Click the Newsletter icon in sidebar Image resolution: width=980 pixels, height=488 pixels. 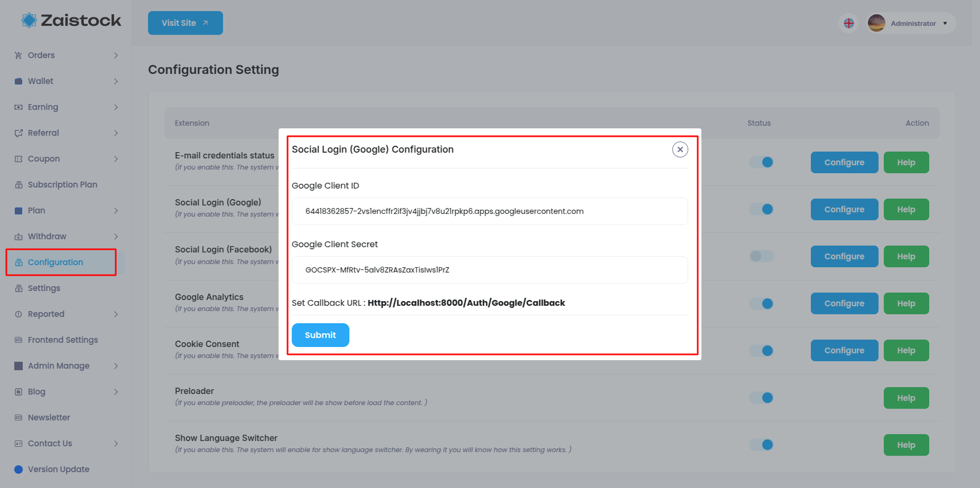point(19,418)
